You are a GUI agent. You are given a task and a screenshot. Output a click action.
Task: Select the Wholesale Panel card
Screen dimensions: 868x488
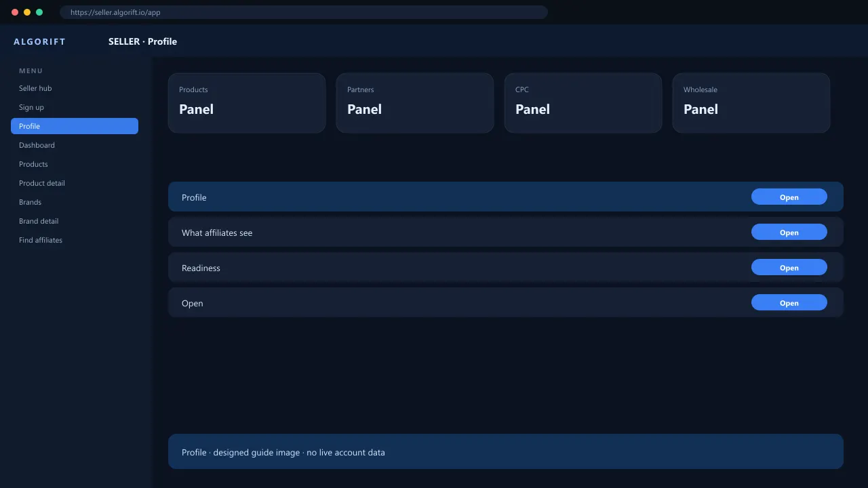751,103
